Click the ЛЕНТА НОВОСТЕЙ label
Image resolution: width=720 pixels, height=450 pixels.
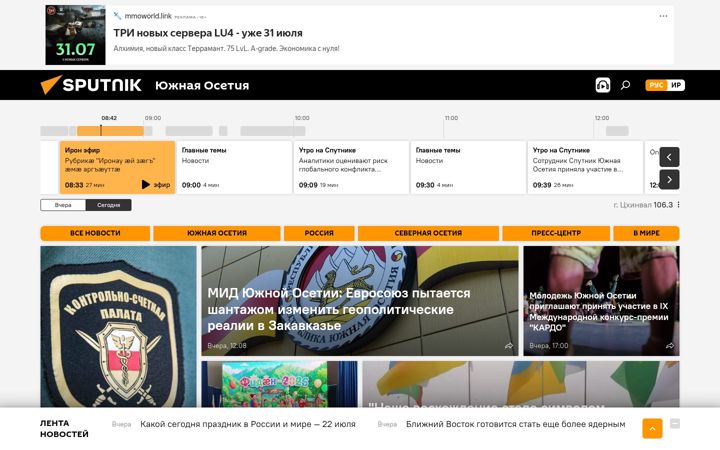(x=64, y=428)
